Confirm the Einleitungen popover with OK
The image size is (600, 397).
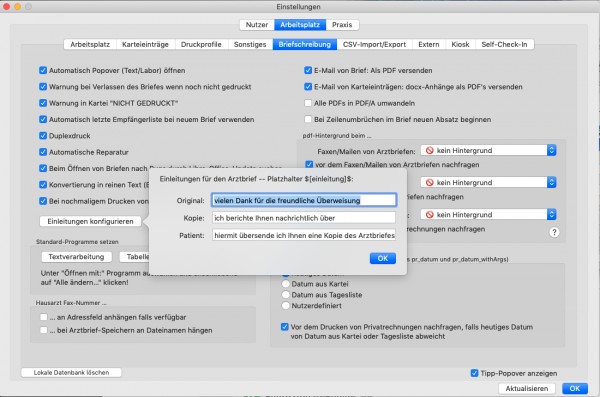[x=383, y=258]
